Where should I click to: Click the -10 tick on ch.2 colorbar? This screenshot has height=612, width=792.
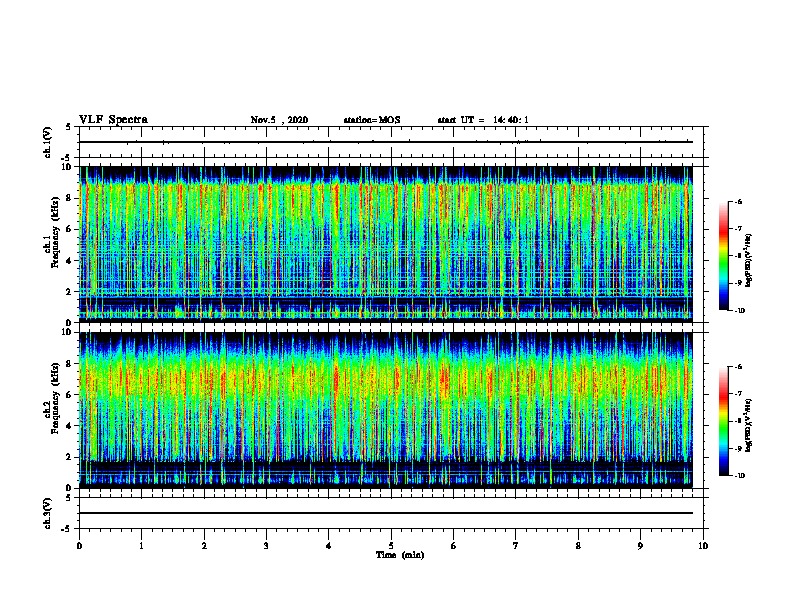point(739,476)
